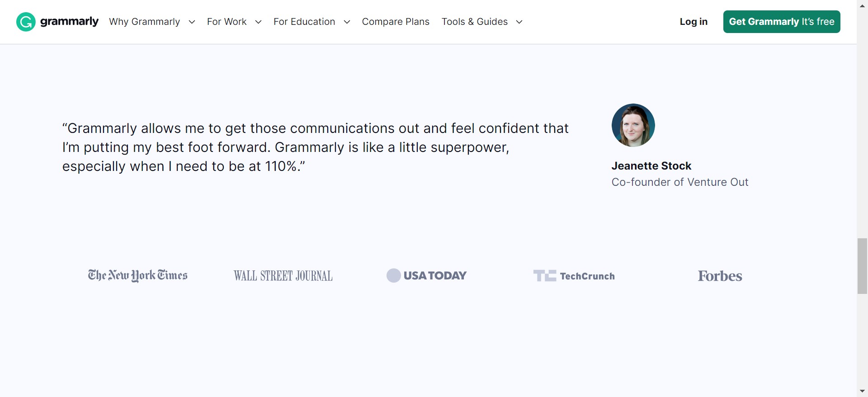Click Jeanette Stock's profile photo
The height and width of the screenshot is (397, 868).
[633, 125]
